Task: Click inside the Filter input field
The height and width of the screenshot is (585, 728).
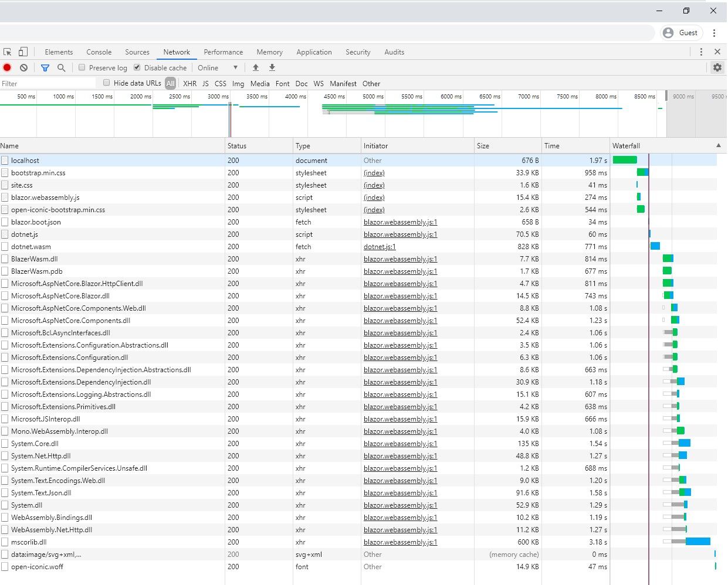Action: [x=47, y=83]
